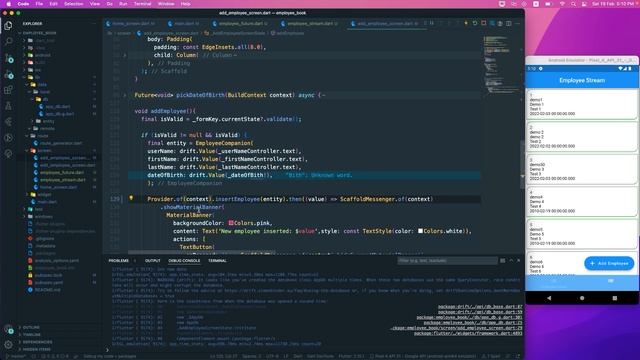Viewport: 640px width, 360px height.
Task: Click the split editor icon in the editor toolbar
Action: pos(509,24)
